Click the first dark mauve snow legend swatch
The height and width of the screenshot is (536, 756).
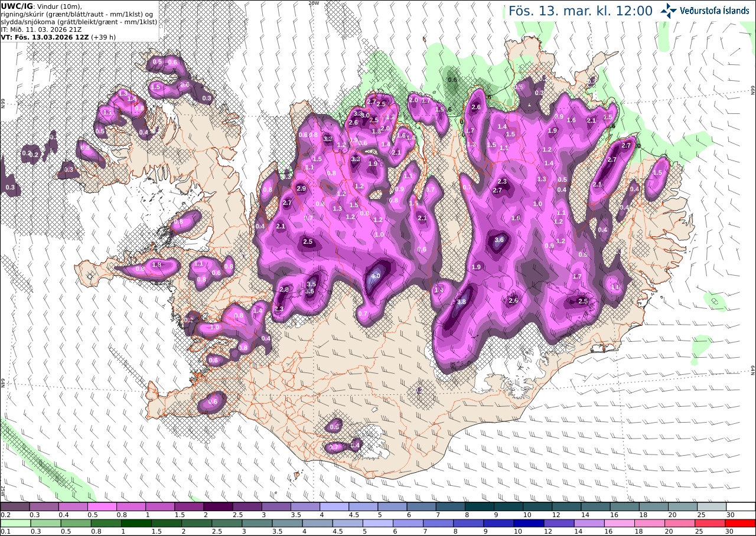(15, 506)
